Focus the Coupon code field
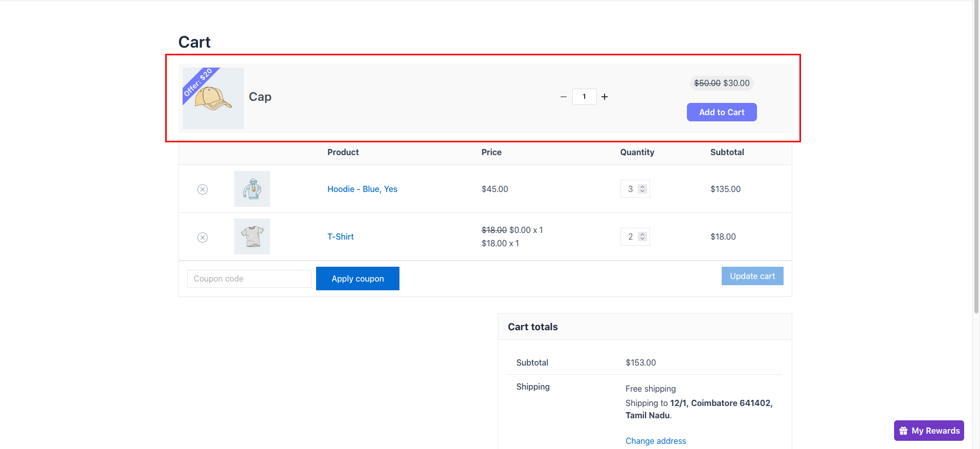This screenshot has height=449, width=980. point(249,279)
